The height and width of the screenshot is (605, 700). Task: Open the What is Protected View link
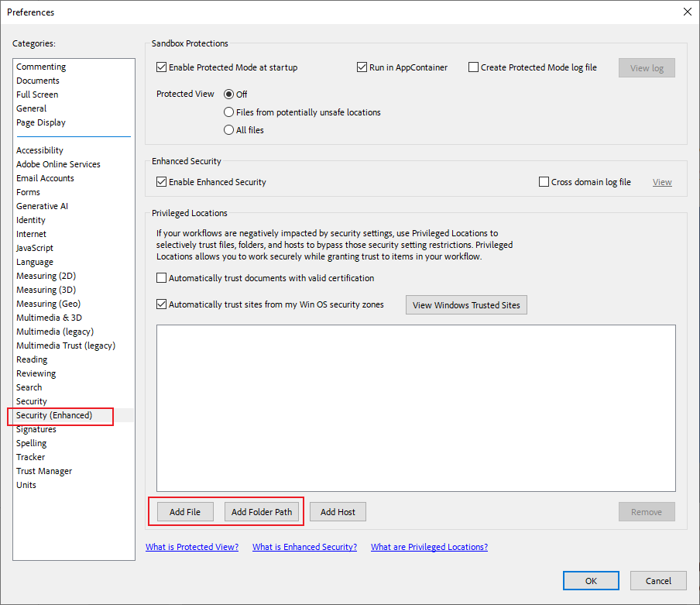191,546
